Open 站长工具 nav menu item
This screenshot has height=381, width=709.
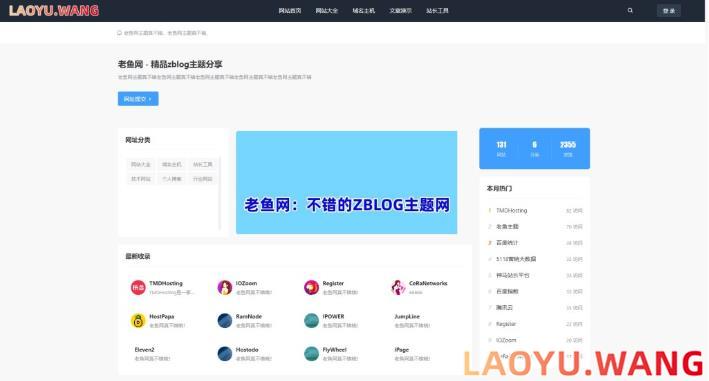tap(437, 11)
